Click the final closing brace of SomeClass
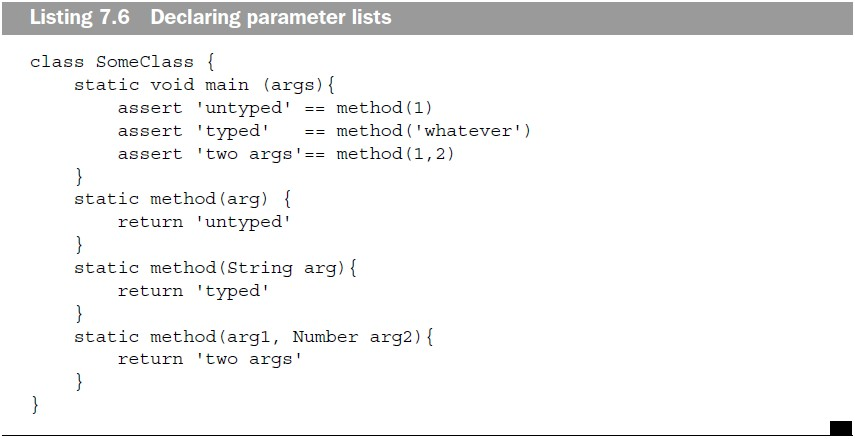 (x=36, y=405)
